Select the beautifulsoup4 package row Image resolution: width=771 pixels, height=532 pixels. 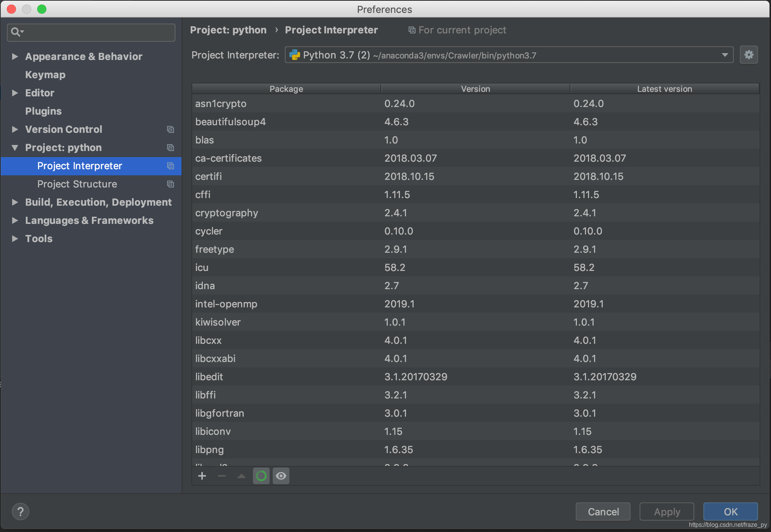(x=476, y=122)
